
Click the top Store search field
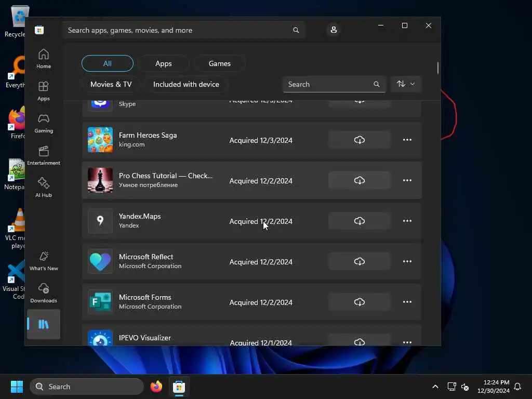[183, 30]
